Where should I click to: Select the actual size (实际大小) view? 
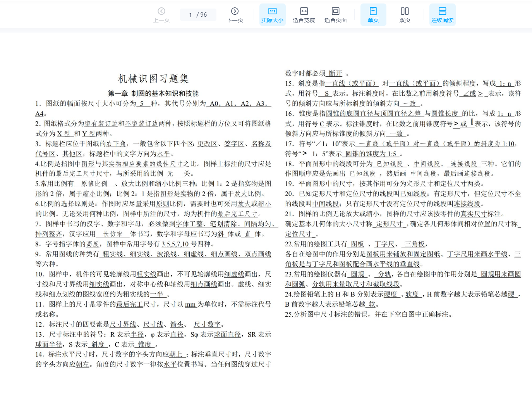click(272, 15)
